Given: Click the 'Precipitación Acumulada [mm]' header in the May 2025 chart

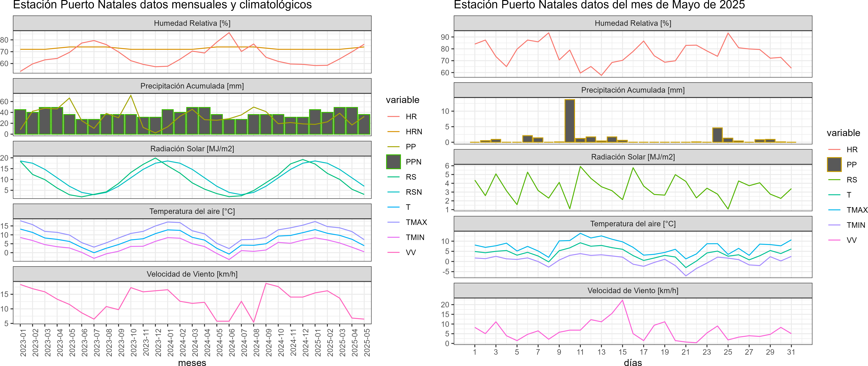Looking at the screenshot, I should coord(633,90).
